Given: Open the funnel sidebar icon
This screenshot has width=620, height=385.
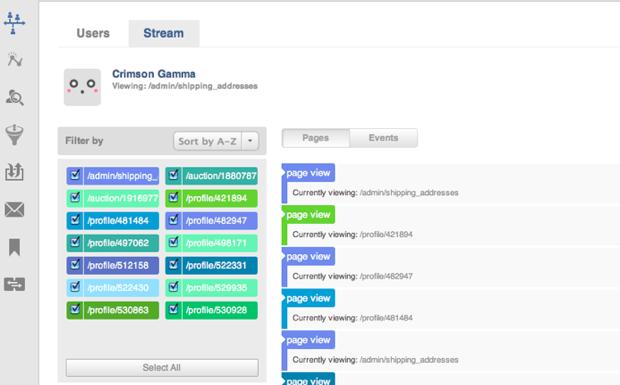Looking at the screenshot, I should pyautogui.click(x=14, y=134).
